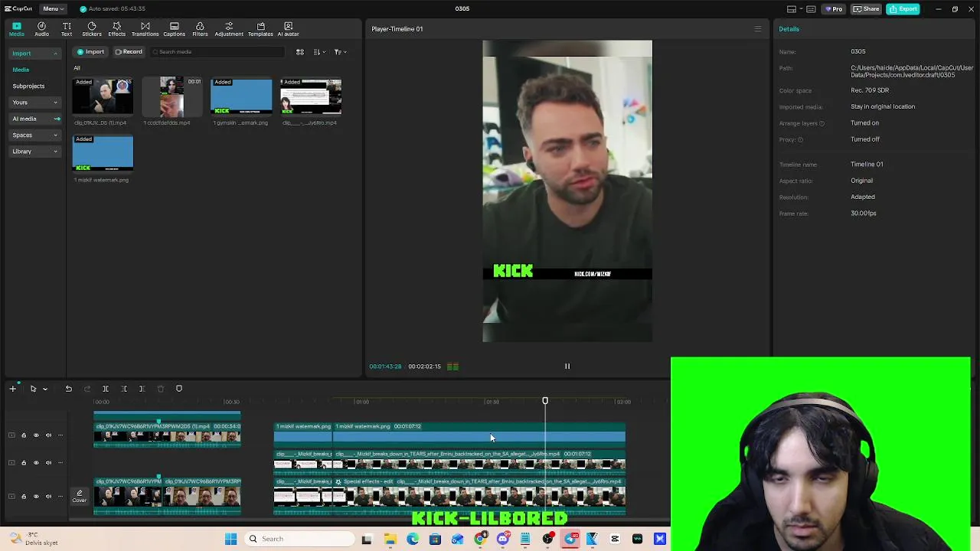This screenshot has height=551, width=980.
Task: Open the AI avatar panel
Action: click(288, 29)
